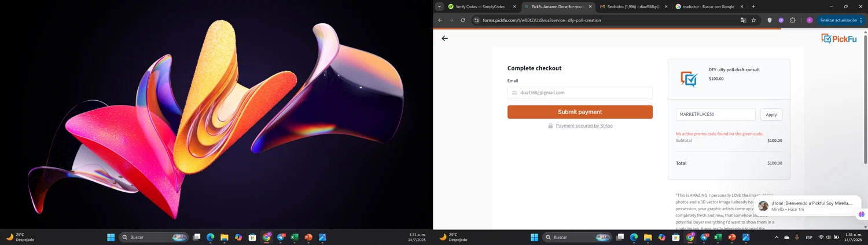Open Excel on left monitor taskbar
This screenshot has width=868, height=245.
pos(295,237)
